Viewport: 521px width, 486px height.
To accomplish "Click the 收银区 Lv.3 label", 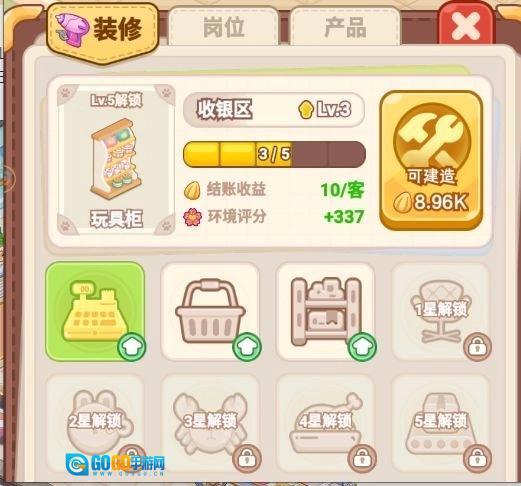I will [274, 109].
